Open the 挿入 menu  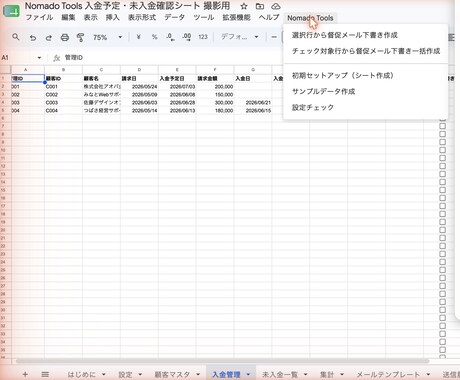113,18
